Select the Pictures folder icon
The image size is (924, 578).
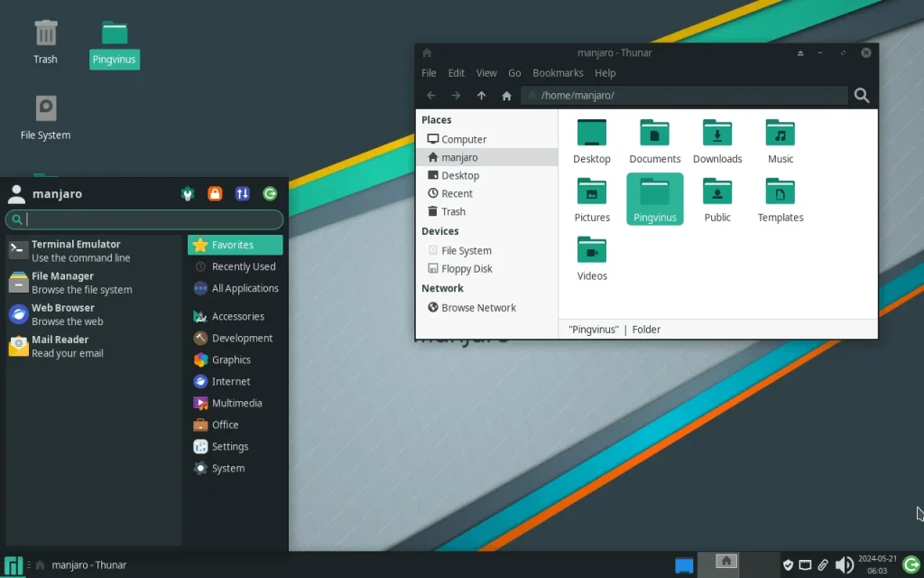click(592, 200)
